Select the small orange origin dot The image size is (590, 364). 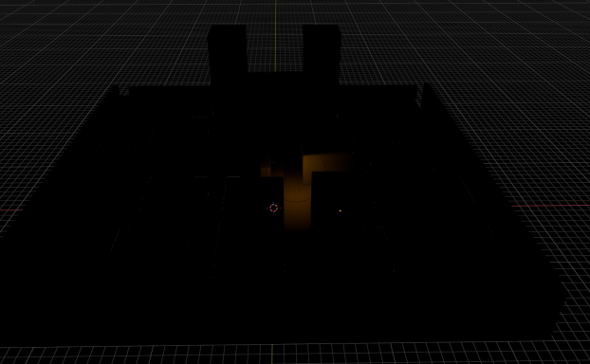point(341,211)
